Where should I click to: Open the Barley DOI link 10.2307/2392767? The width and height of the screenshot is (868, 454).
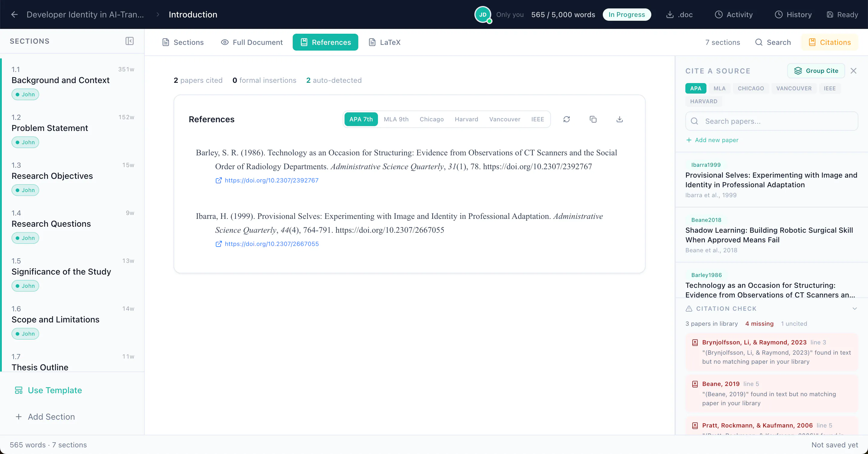(271, 180)
